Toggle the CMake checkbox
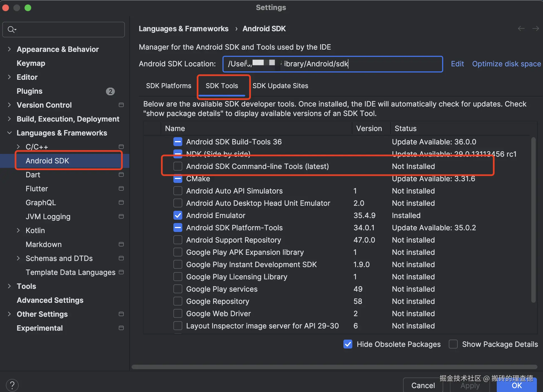Screen dimensions: 543x392 coord(178,178)
